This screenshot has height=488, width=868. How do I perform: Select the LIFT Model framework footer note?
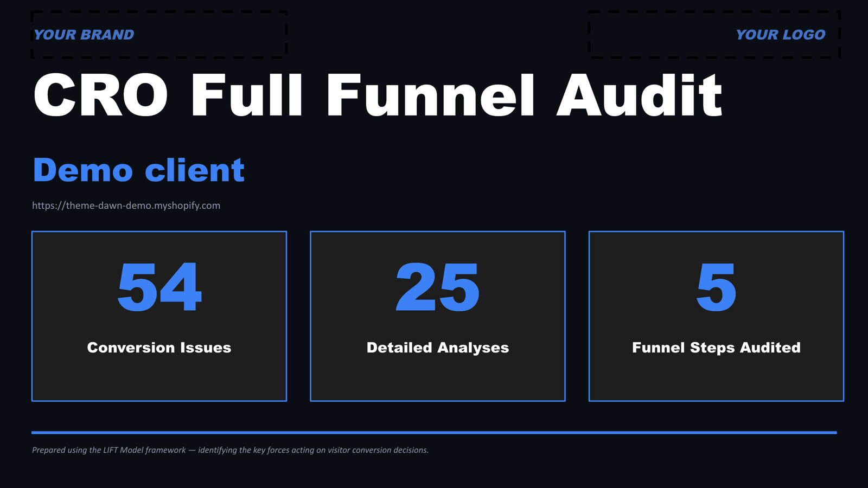tap(230, 450)
